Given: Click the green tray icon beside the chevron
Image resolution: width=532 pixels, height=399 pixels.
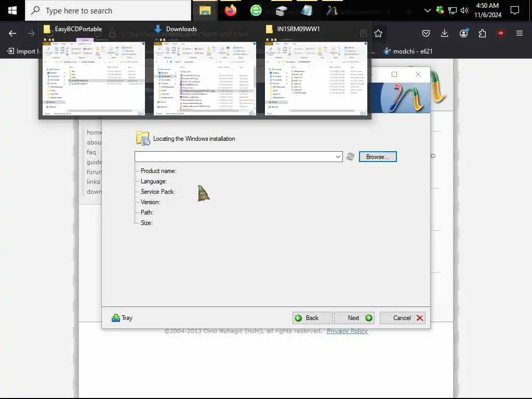Looking at the screenshot, I should coord(440,10).
